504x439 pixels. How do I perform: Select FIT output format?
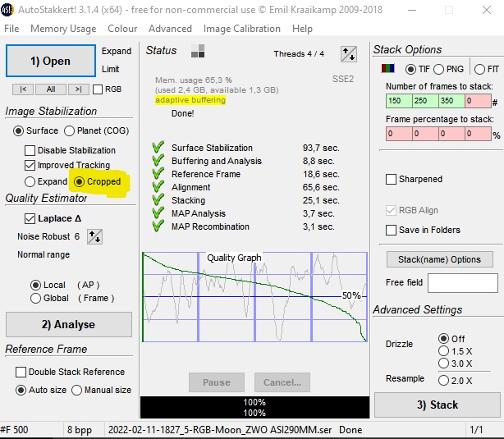(479, 69)
